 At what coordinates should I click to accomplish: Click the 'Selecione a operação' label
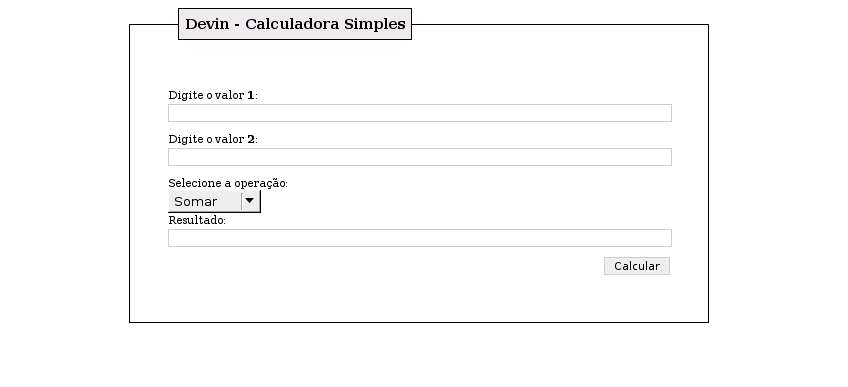pos(228,183)
